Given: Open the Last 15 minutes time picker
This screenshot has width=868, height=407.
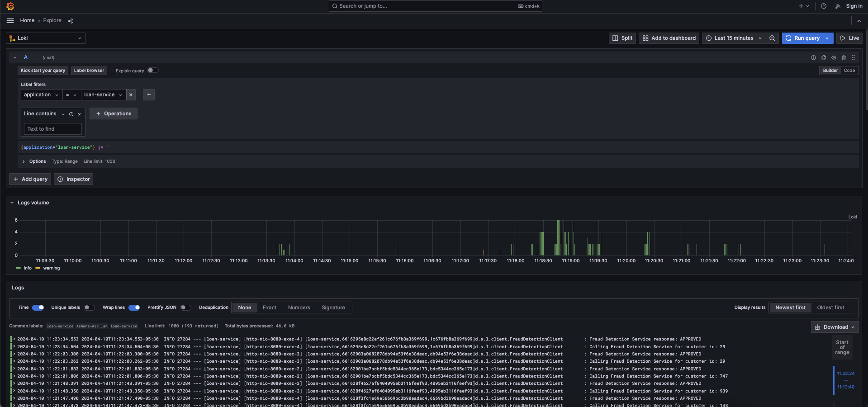Looking at the screenshot, I should (x=734, y=38).
